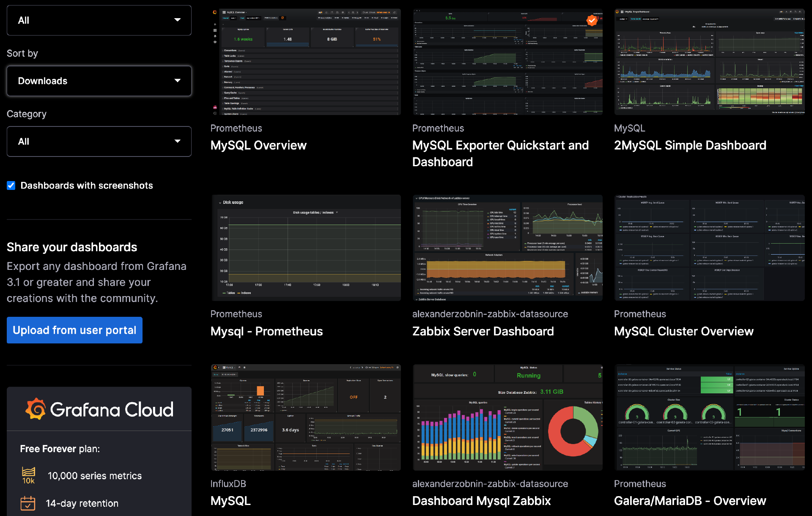This screenshot has width=812, height=516.
Task: Open MySQL Overview dashboard thumbnail
Action: (x=306, y=62)
